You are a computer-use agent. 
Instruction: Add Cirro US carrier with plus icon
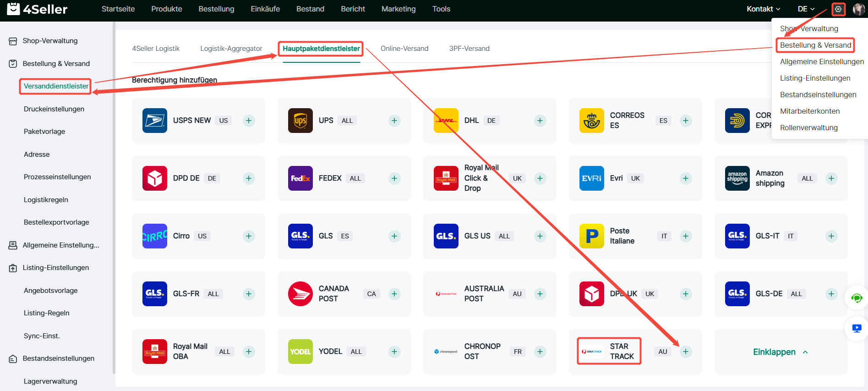click(249, 236)
